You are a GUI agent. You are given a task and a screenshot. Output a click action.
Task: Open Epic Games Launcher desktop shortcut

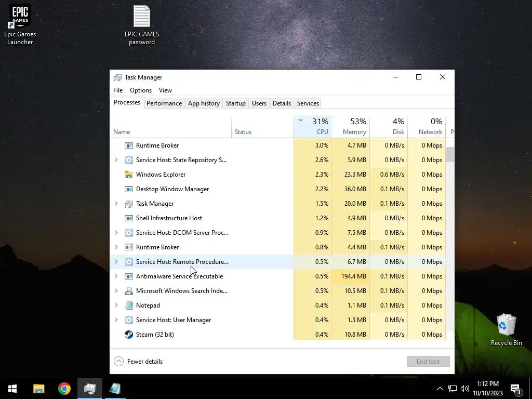20,24
